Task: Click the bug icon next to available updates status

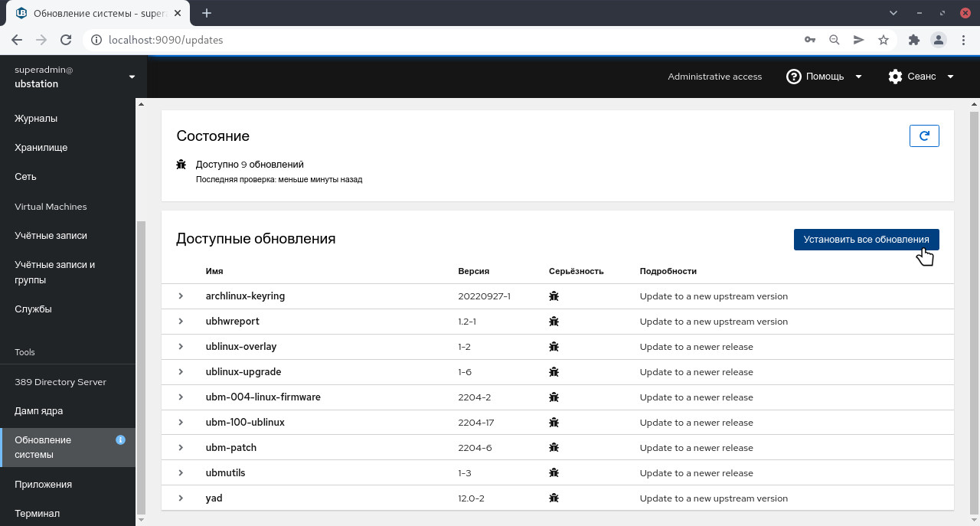Action: pyautogui.click(x=181, y=164)
